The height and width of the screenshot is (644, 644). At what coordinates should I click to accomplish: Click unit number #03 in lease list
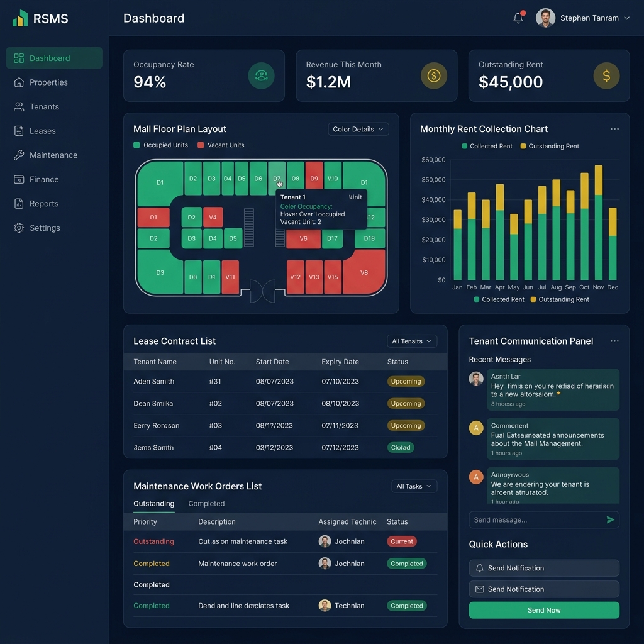[x=216, y=426]
